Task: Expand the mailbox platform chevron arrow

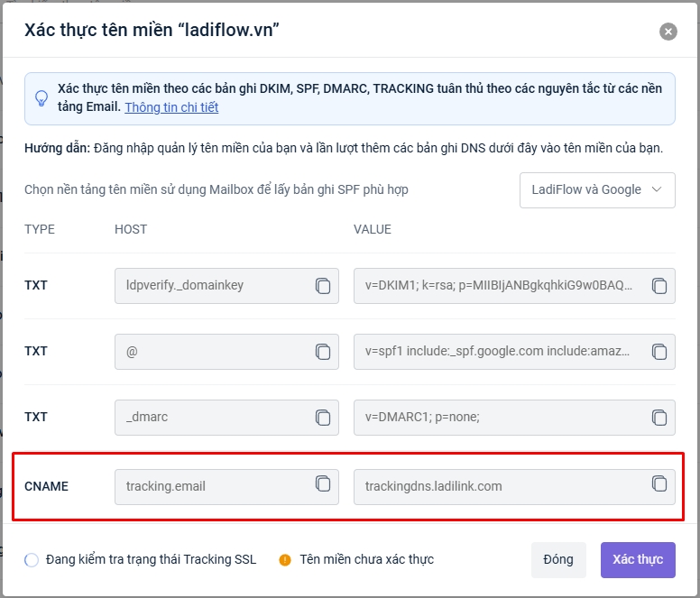Action: point(657,189)
